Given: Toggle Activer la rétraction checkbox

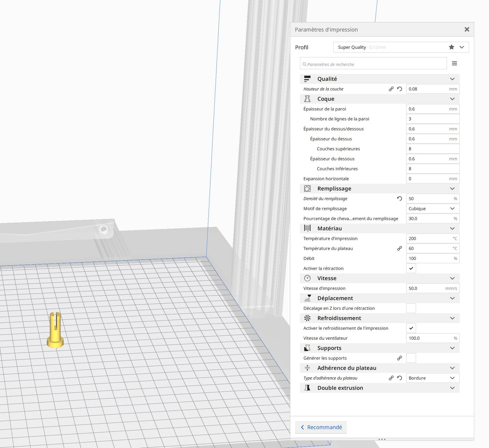Looking at the screenshot, I should [x=411, y=268].
